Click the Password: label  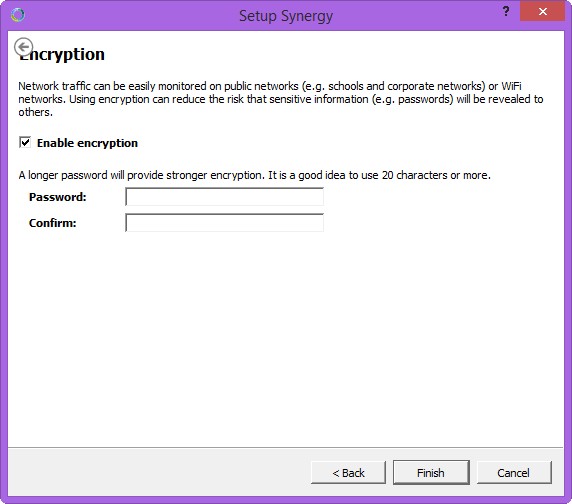(x=58, y=197)
